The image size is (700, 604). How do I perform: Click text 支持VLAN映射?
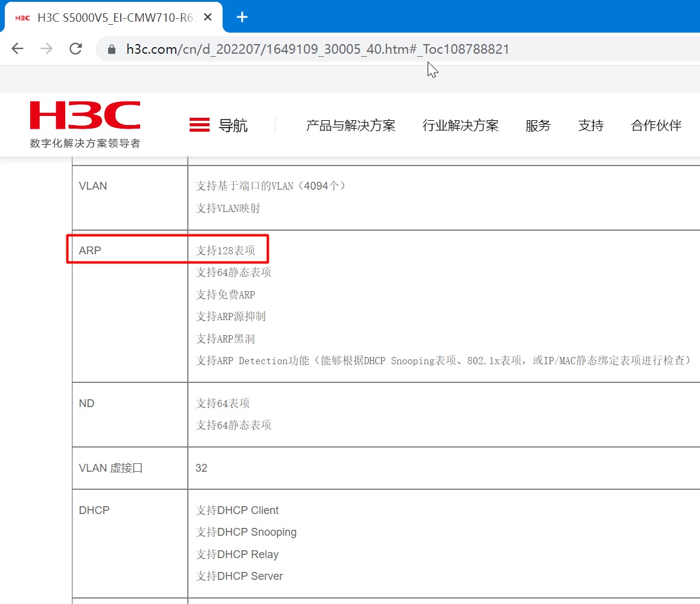pos(228,208)
